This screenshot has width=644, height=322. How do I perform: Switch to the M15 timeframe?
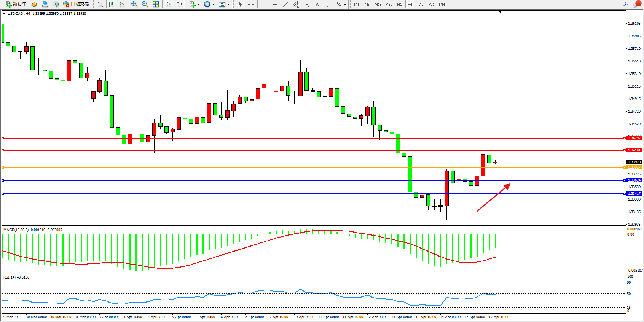click(x=378, y=4)
